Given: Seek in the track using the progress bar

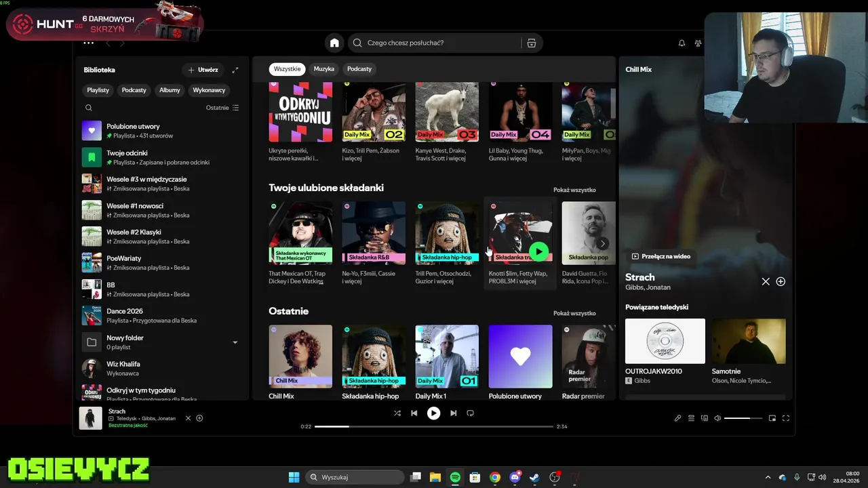Looking at the screenshot, I should click(x=434, y=426).
